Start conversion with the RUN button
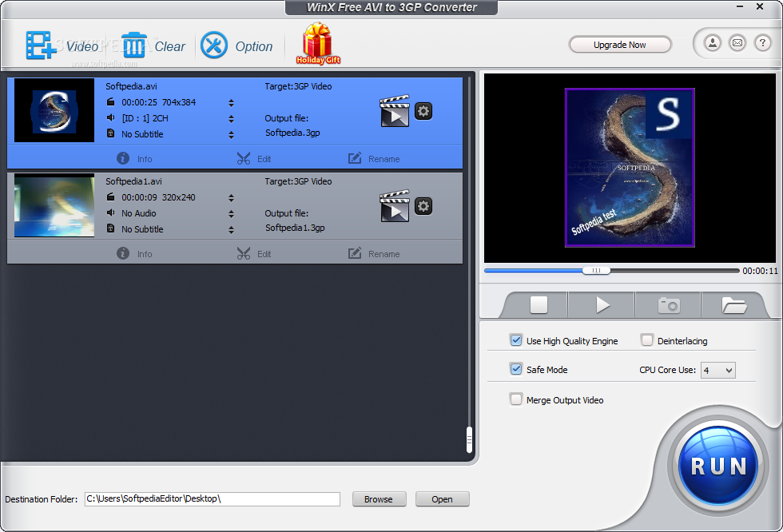783x532 pixels. pyautogui.click(x=718, y=466)
